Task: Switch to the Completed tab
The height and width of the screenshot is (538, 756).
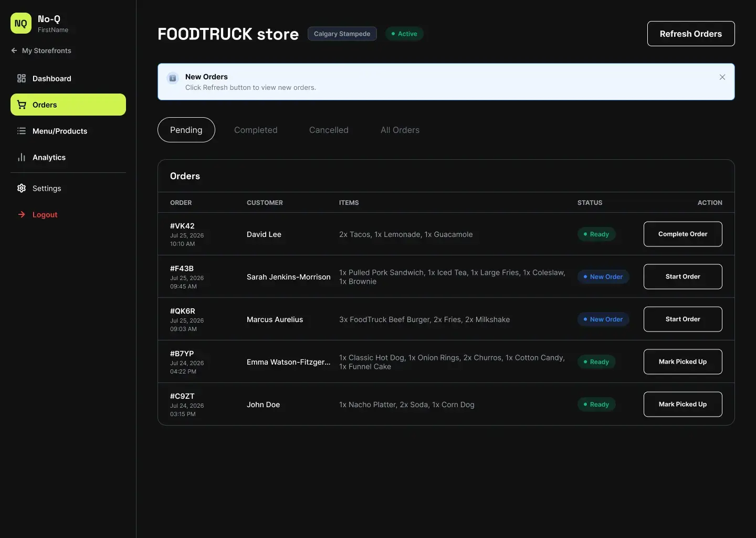Action: 256,130
